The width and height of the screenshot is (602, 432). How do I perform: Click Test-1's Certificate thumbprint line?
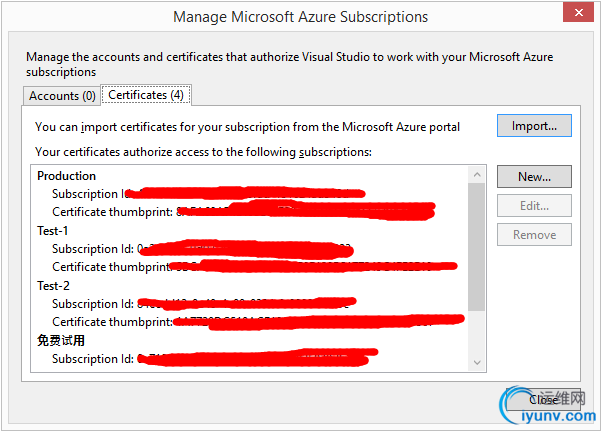pyautogui.click(x=255, y=266)
